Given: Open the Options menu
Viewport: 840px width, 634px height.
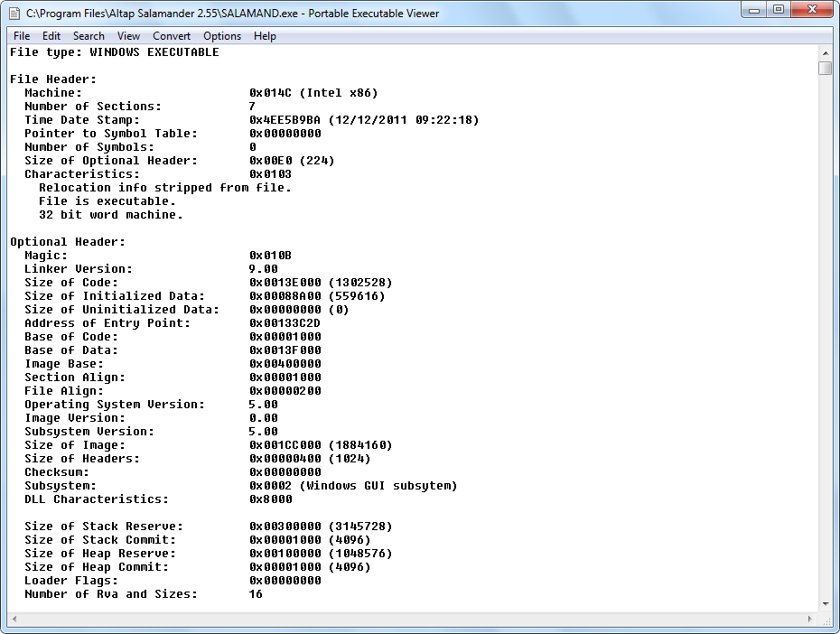Looking at the screenshot, I should [x=222, y=36].
